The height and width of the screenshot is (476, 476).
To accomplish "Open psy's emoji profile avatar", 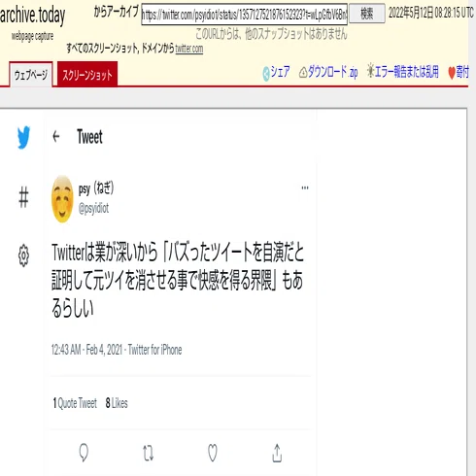I will [62, 199].
